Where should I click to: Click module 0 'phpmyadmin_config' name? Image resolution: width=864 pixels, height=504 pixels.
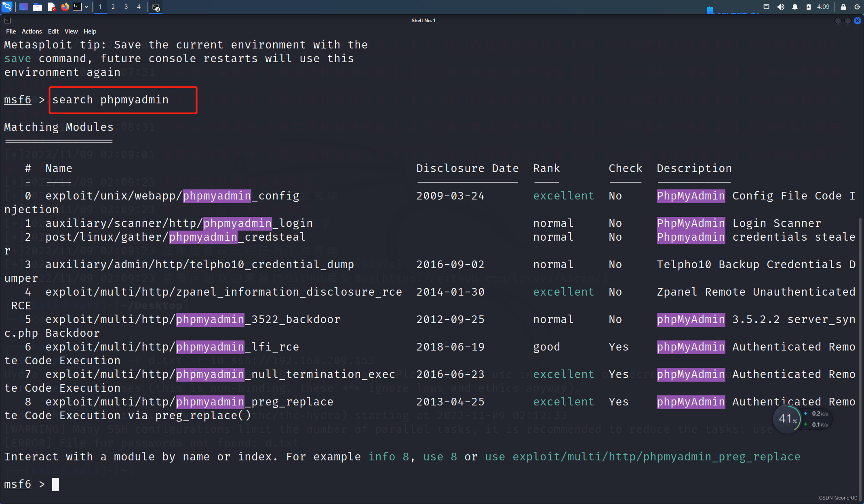point(172,196)
